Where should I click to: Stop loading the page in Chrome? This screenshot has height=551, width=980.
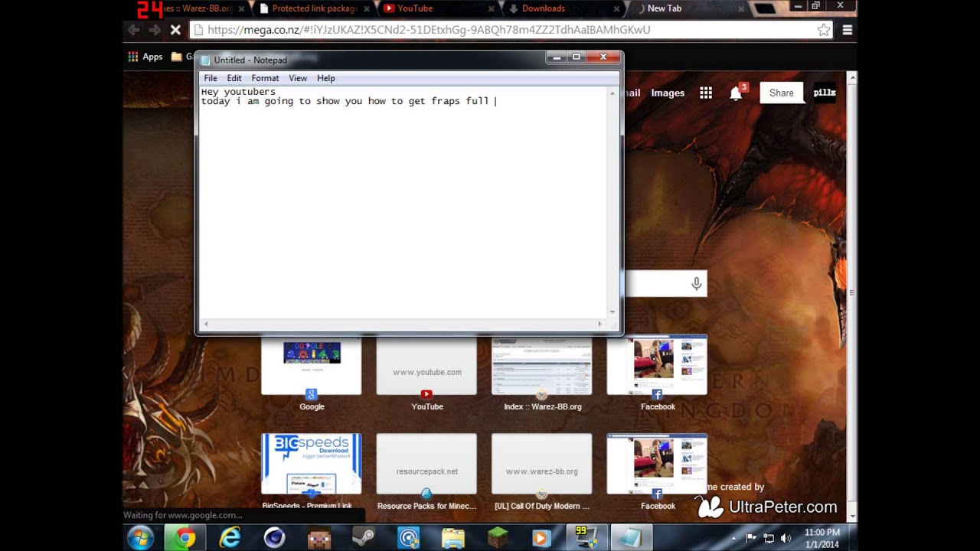tap(175, 30)
